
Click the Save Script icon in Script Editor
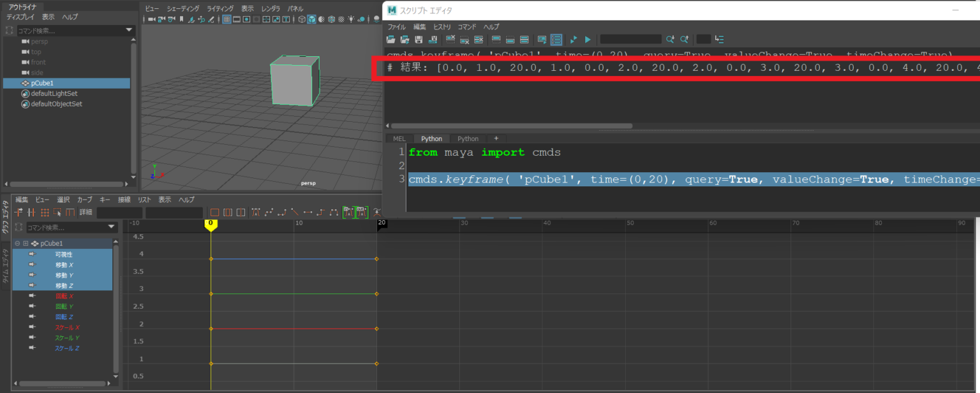click(419, 39)
